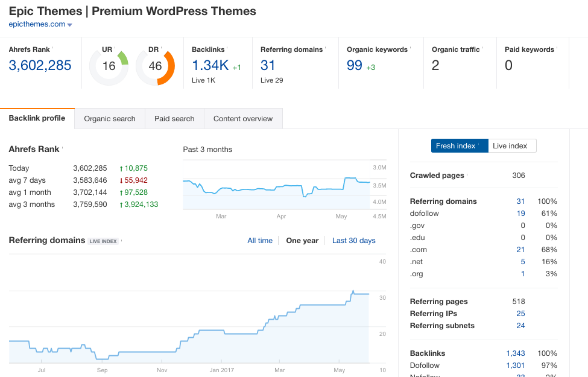Open the Paid search tab
This screenshot has width=588, height=377.
coord(174,119)
